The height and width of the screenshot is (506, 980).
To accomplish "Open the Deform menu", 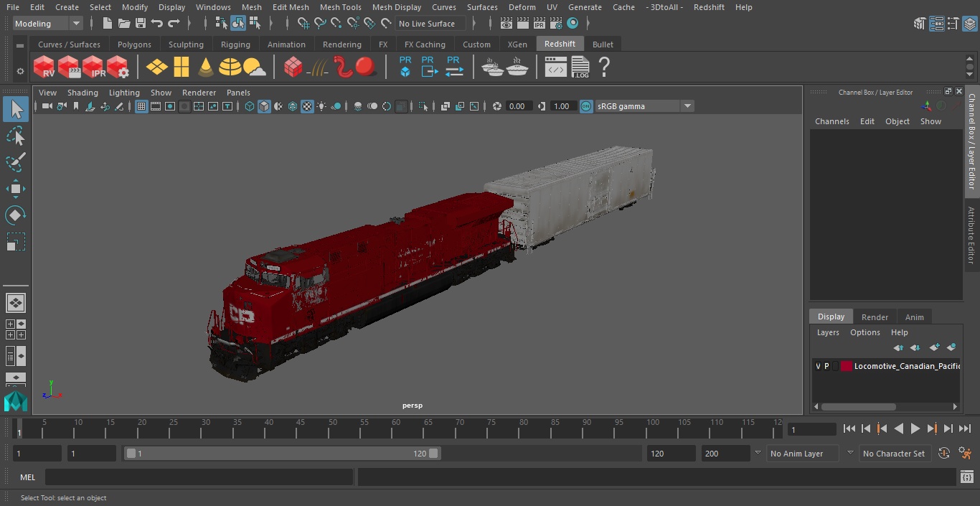I will 522,7.
